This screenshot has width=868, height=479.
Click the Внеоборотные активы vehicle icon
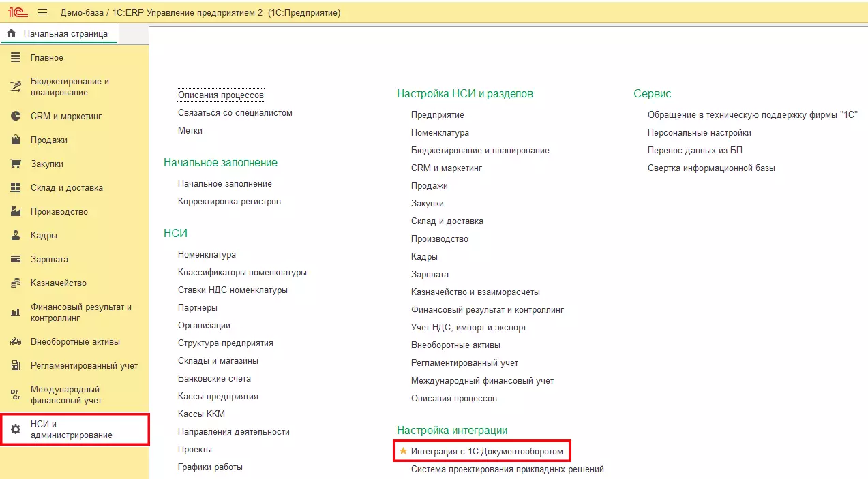[x=16, y=342]
